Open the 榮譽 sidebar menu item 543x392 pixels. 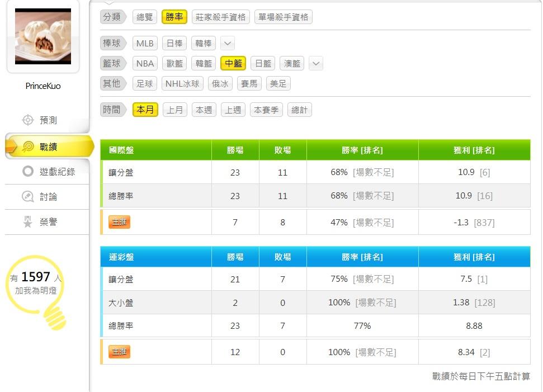[47, 221]
